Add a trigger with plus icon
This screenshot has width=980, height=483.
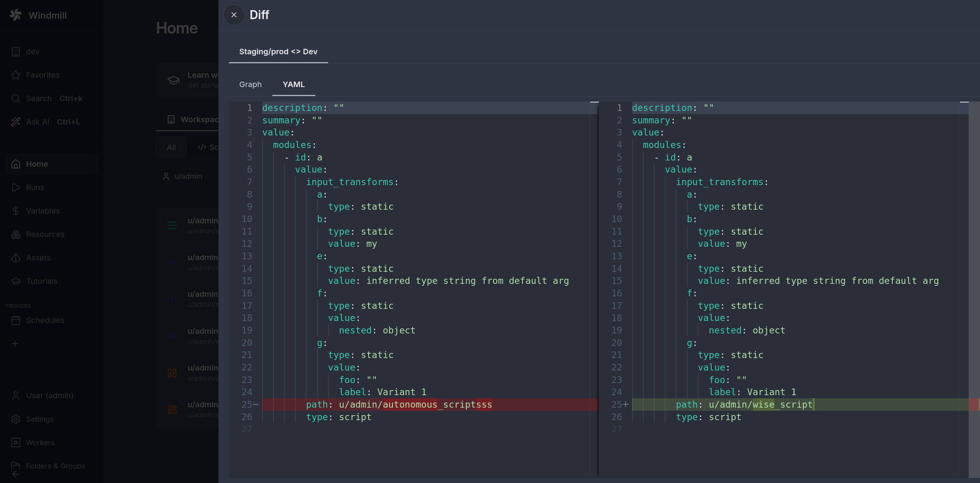point(15,344)
